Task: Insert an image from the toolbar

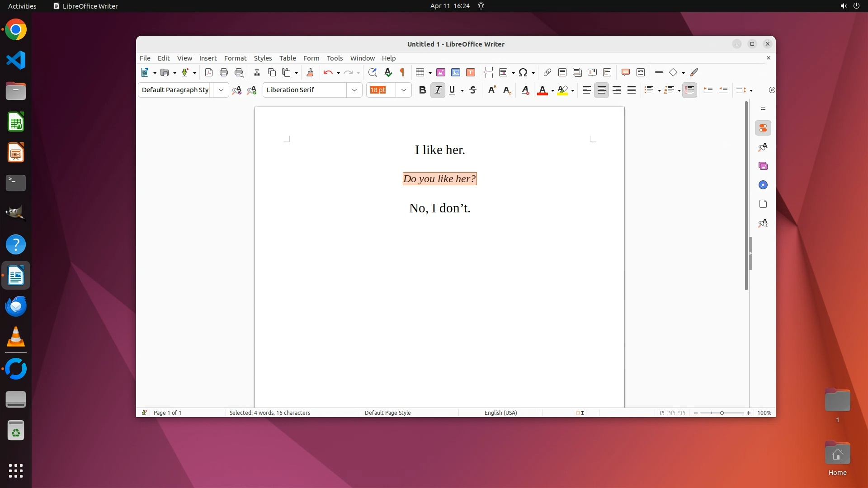Action: point(441,72)
